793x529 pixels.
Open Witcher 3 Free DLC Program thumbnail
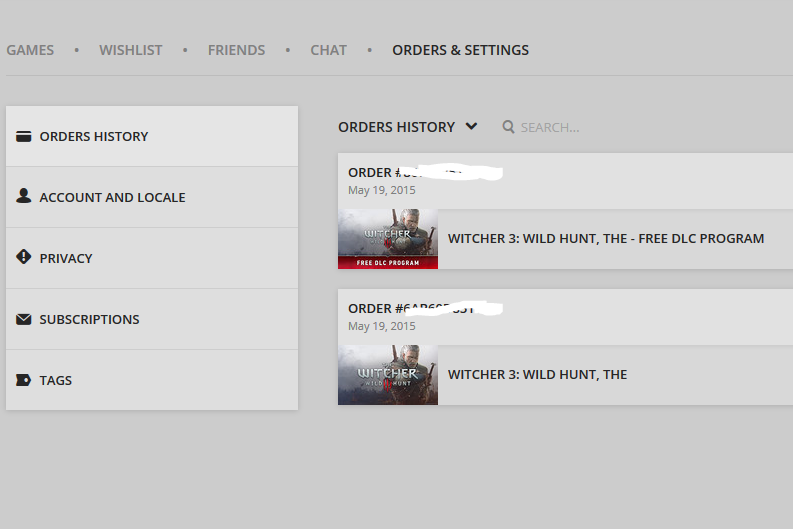tap(388, 239)
